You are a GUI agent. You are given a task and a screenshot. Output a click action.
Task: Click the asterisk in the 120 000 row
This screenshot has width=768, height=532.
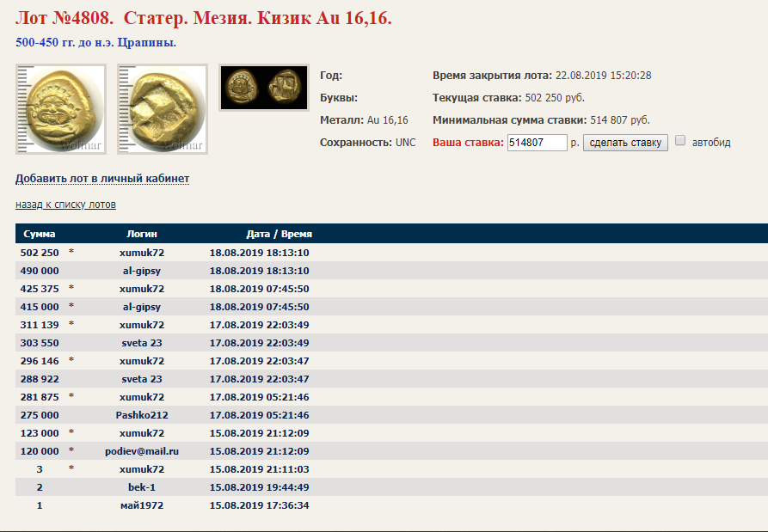click(x=71, y=450)
